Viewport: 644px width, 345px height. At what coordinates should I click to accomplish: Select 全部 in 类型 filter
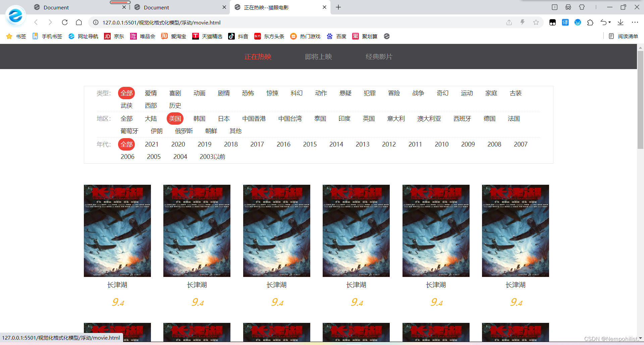tap(126, 93)
